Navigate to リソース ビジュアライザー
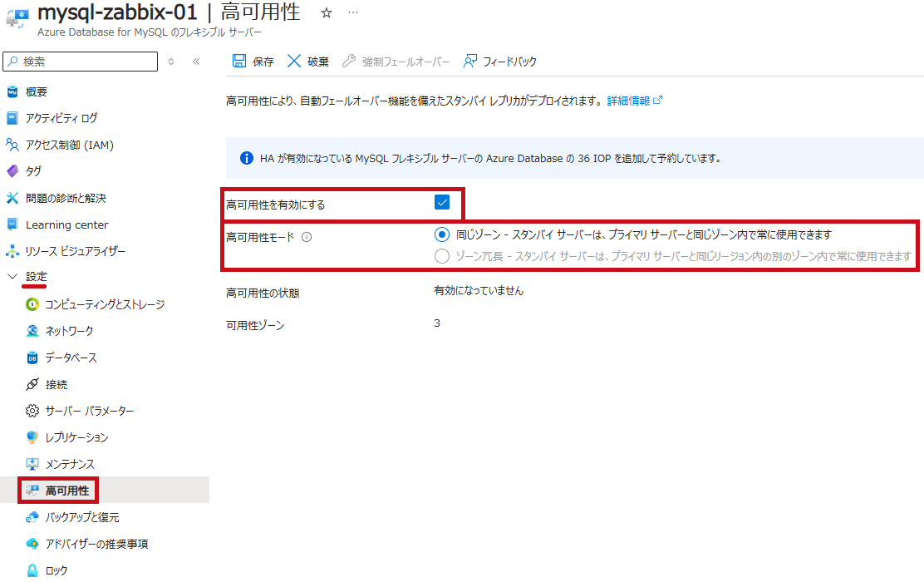This screenshot has width=924, height=582. click(76, 251)
